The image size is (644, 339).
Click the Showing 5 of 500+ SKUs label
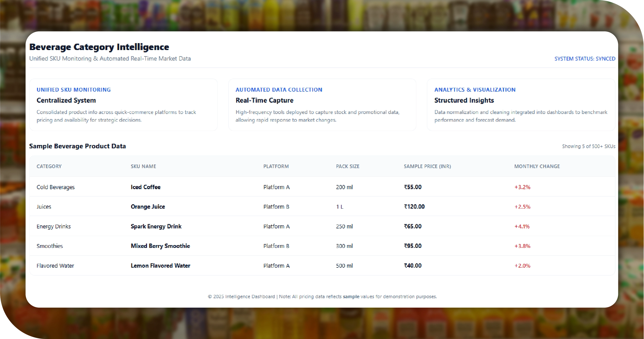588,146
